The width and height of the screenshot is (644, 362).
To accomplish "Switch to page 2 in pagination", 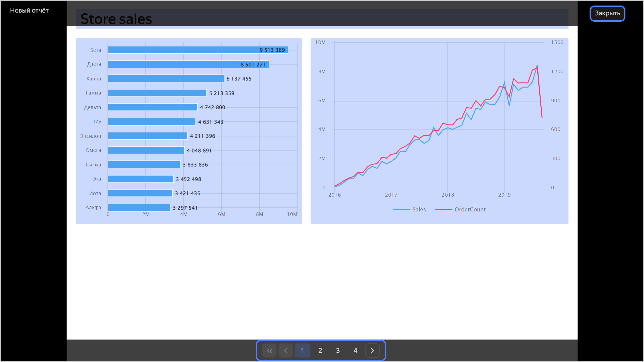I will [320, 350].
